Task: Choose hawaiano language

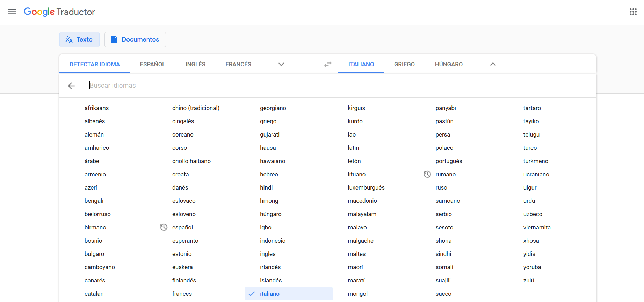Action: pyautogui.click(x=273, y=161)
